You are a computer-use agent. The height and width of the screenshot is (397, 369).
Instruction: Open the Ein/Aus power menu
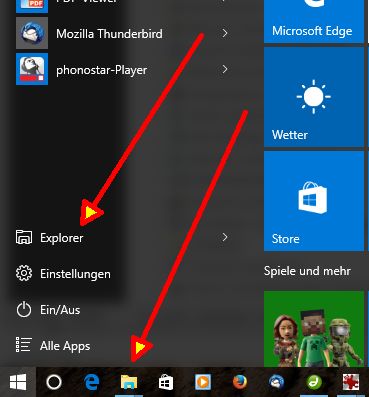pos(60,310)
